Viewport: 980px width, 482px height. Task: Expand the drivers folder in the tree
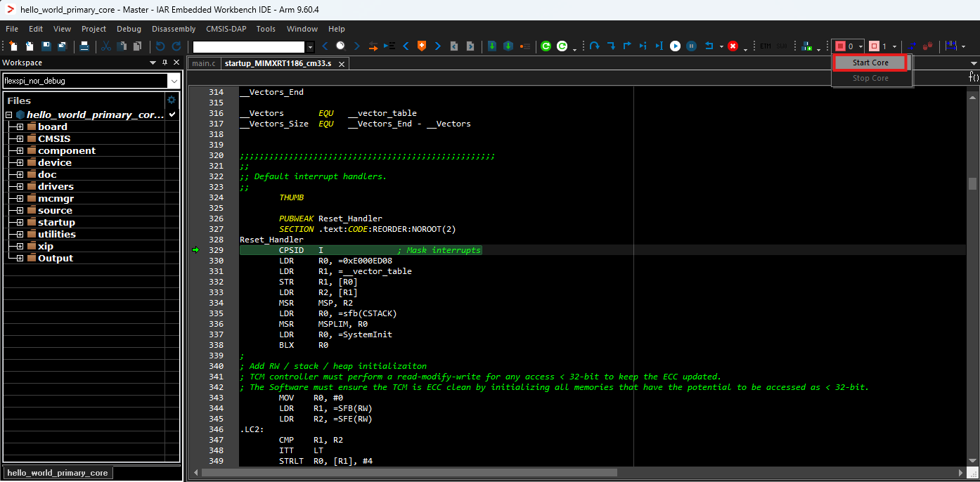(x=20, y=187)
